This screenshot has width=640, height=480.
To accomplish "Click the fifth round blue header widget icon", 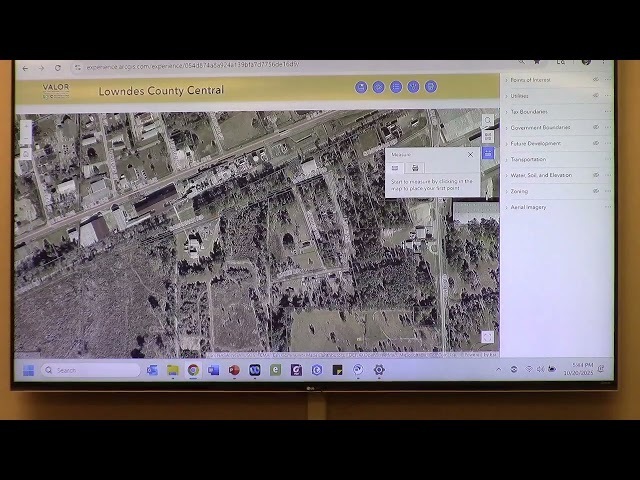I will tap(431, 87).
